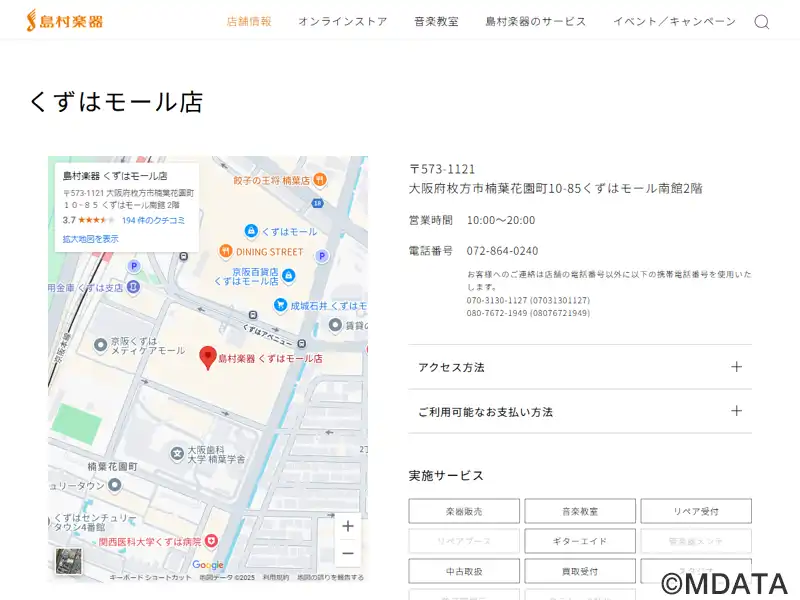
Task: Click the 3.7 star rating on map card
Action: pos(88,220)
